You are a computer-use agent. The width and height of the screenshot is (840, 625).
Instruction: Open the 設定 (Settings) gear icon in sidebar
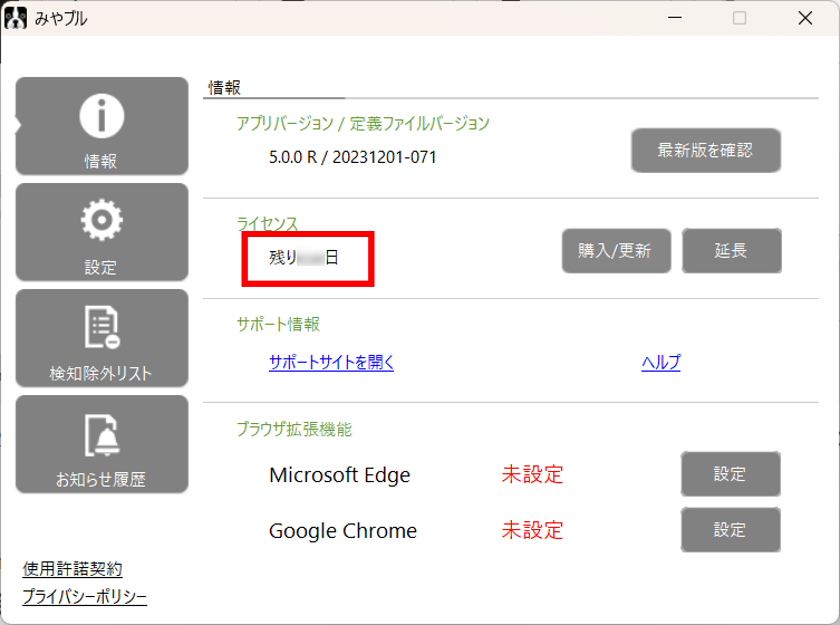(x=101, y=231)
